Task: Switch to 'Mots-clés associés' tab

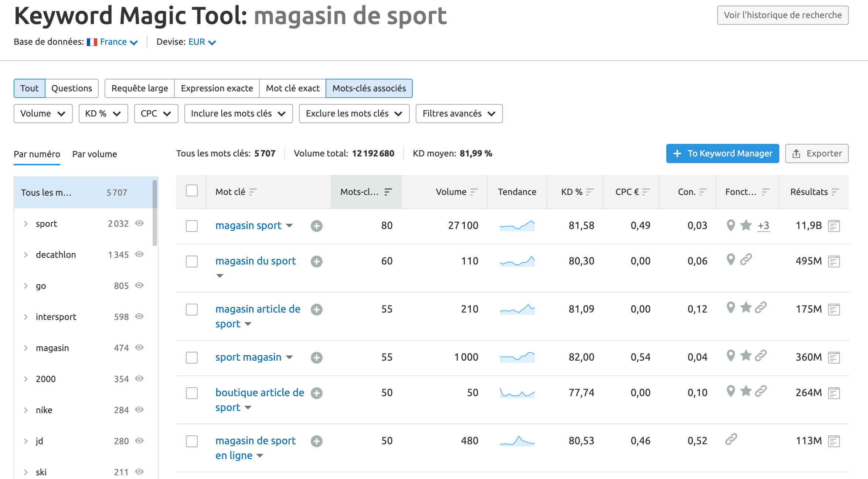Action: 369,88
